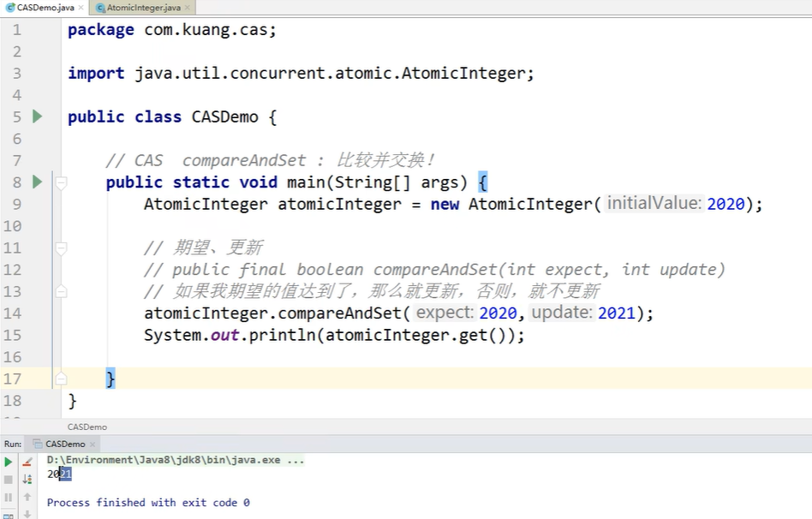Click the 2020 expect argument on line 14

point(498,313)
